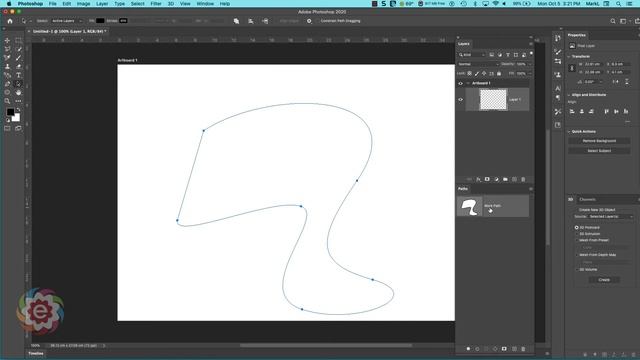Switch to the Channels tab
Screen dimensions: 640x360
click(x=587, y=200)
